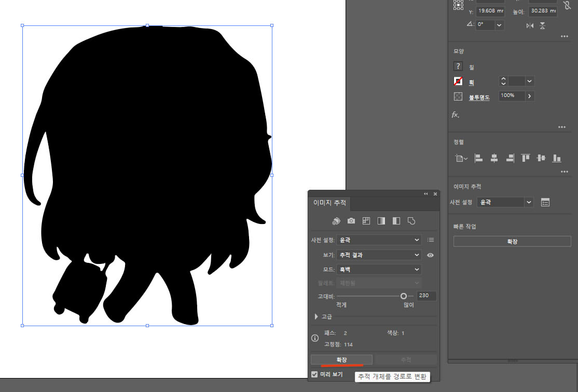
Task: Click the fill color swatch
Action: (458, 66)
